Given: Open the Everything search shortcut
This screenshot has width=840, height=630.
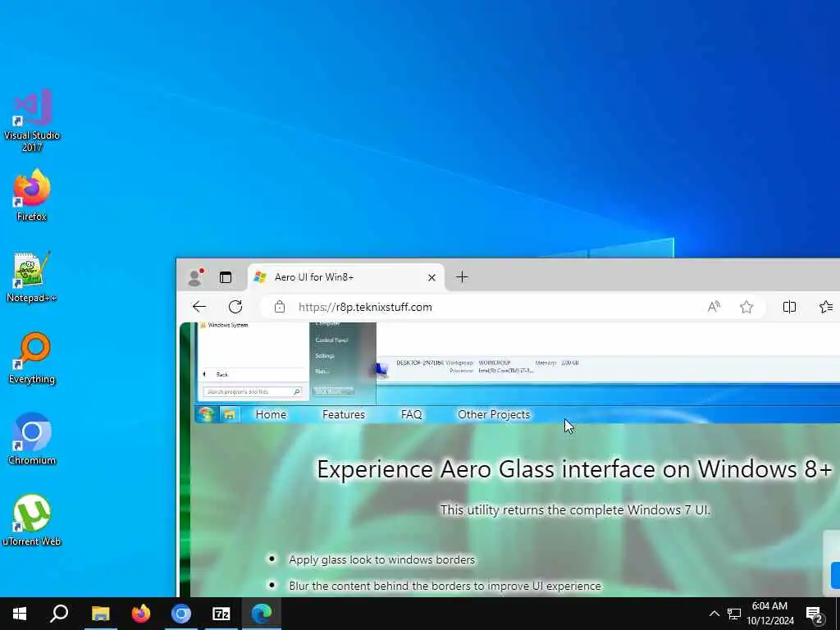Looking at the screenshot, I should pos(32,358).
